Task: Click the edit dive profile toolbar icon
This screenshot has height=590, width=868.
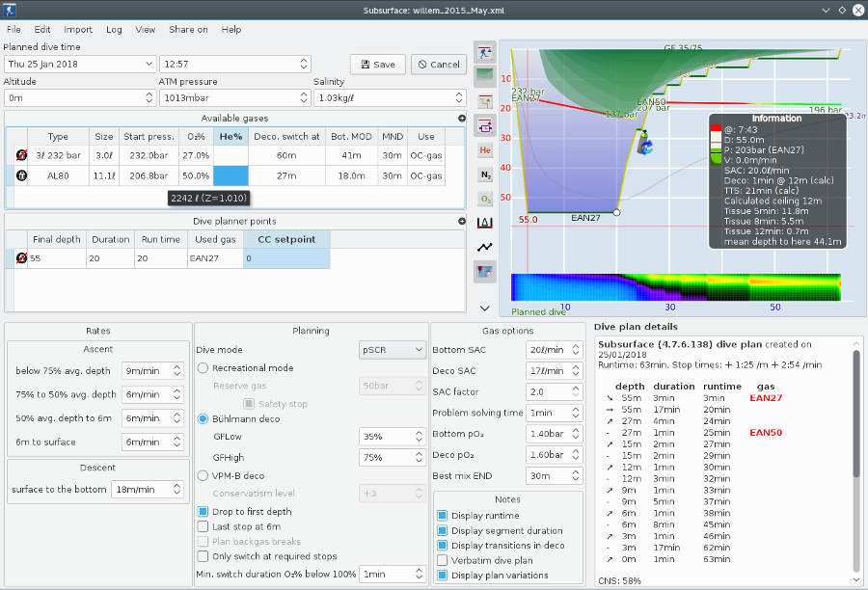Action: pyautogui.click(x=484, y=125)
